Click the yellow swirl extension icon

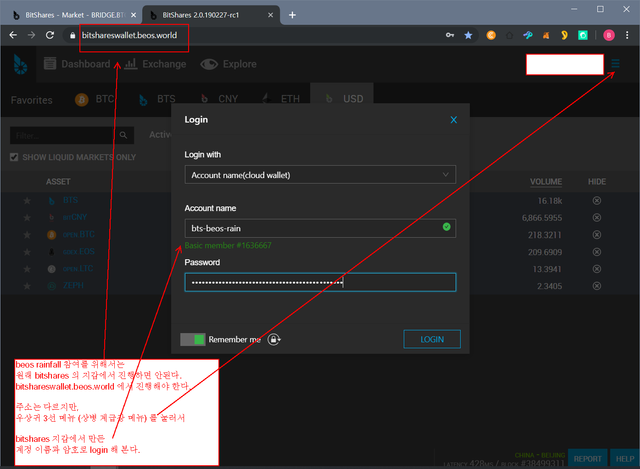click(564, 35)
